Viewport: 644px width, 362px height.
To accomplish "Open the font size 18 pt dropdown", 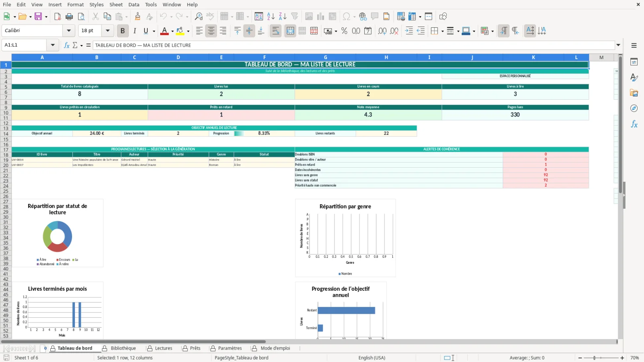I will pyautogui.click(x=107, y=31).
